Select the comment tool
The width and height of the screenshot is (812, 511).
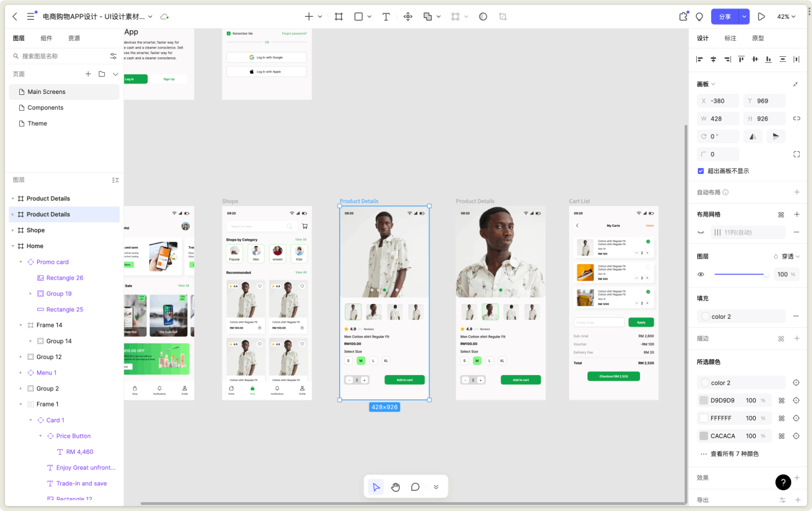pos(415,487)
